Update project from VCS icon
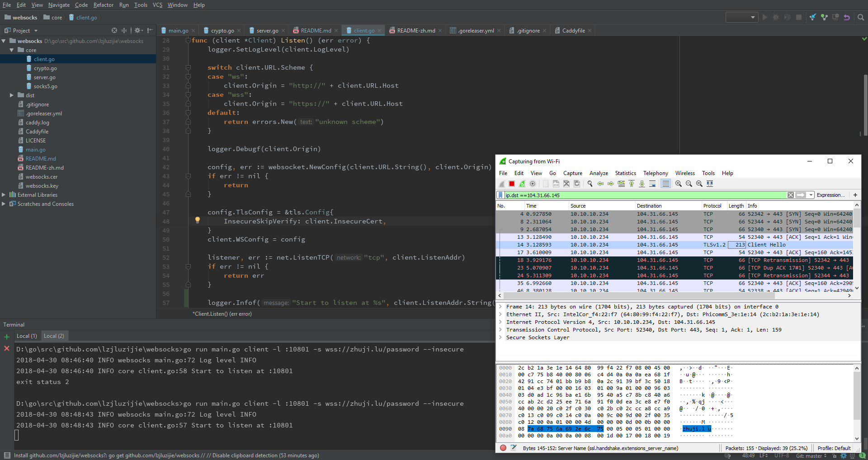Image resolution: width=868 pixels, height=460 pixels. [812, 17]
